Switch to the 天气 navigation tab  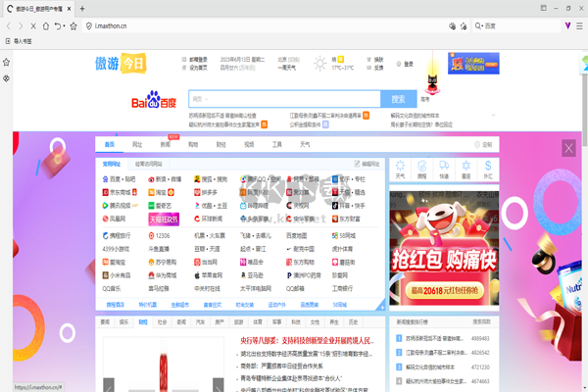305,144
